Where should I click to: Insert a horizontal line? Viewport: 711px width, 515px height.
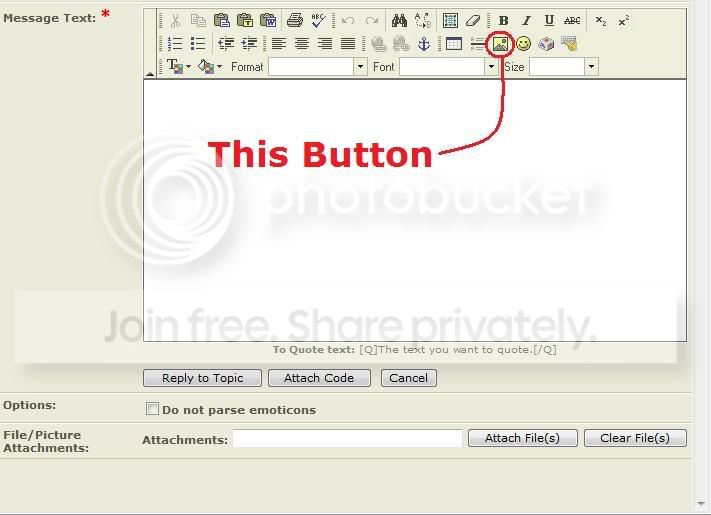477,44
